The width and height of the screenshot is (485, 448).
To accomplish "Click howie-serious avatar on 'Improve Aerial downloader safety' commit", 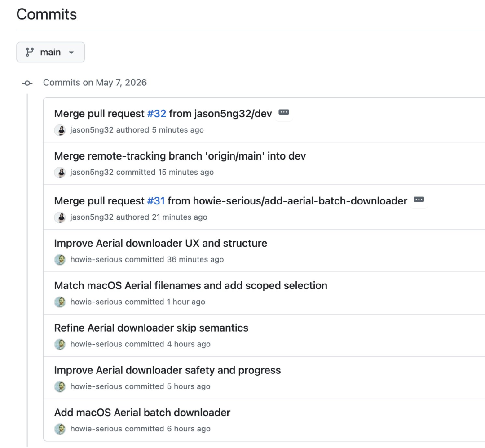I will 60,386.
